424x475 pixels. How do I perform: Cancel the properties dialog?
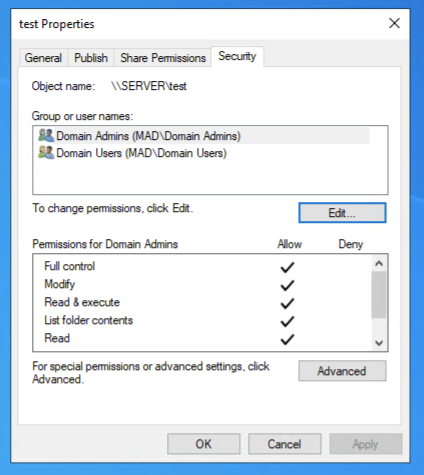tap(284, 444)
